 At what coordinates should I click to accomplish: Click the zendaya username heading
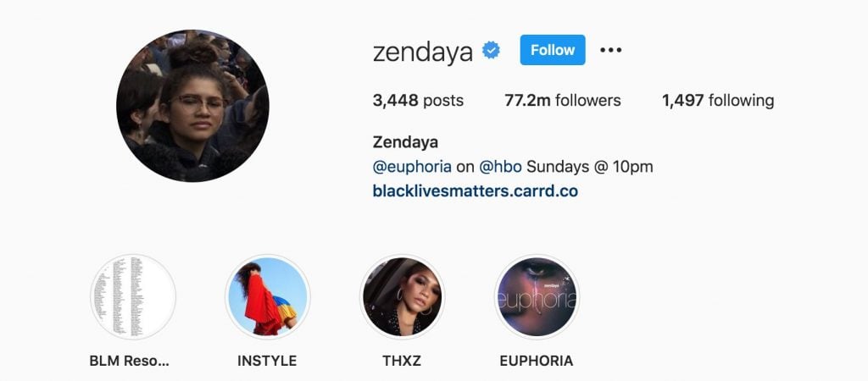coord(423,52)
